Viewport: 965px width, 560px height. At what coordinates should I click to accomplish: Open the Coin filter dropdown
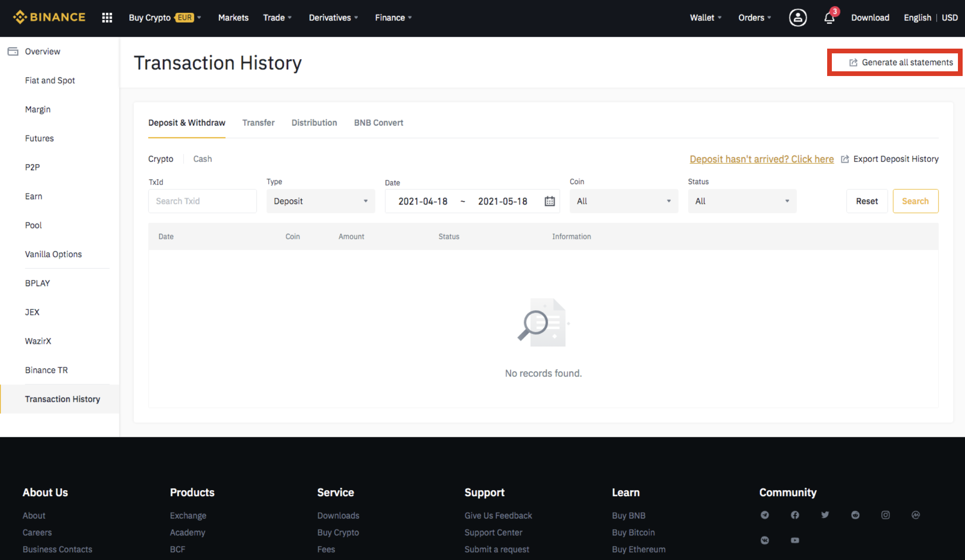tap(624, 201)
